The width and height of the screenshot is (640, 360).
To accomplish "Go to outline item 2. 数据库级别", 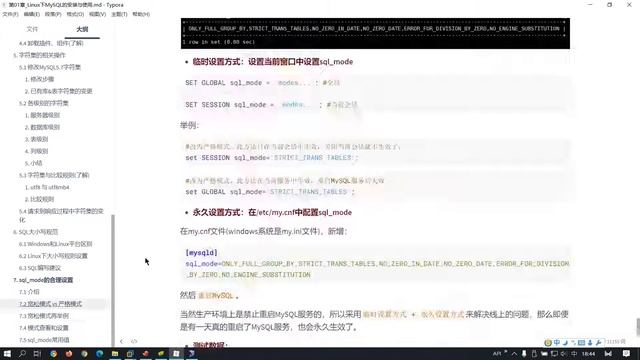I will [x=42, y=127].
